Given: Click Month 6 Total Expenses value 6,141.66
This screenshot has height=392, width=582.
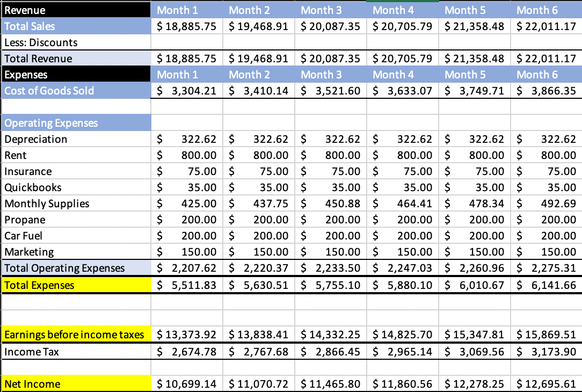Looking at the screenshot, I should [x=546, y=285].
